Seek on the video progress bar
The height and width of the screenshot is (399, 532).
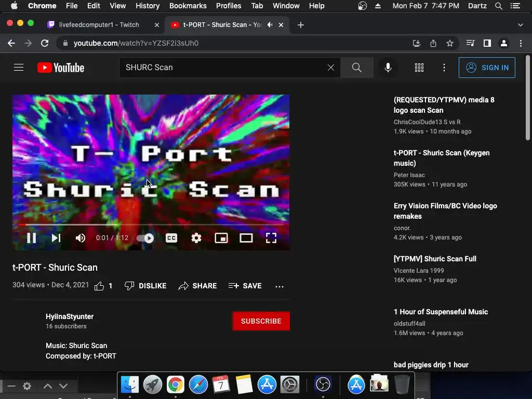click(151, 224)
